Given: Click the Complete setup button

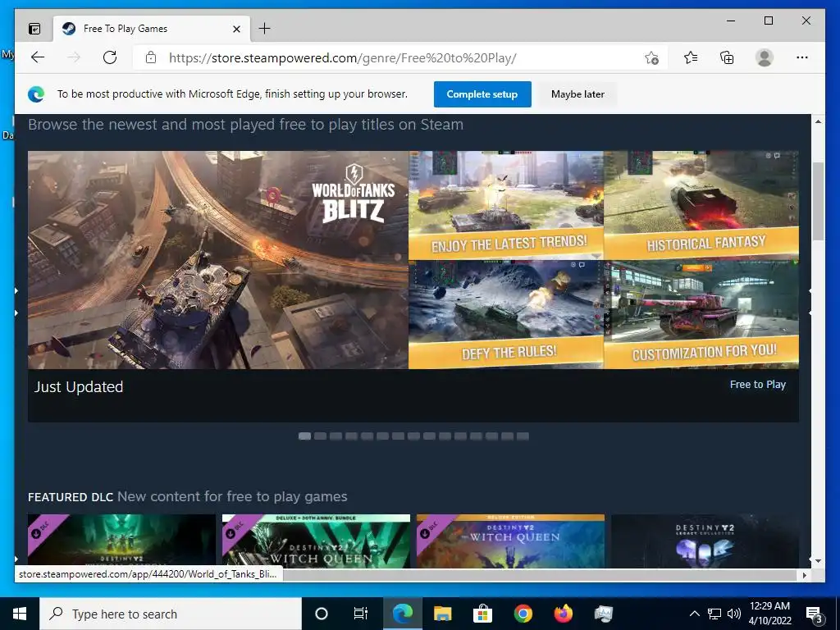Looking at the screenshot, I should pyautogui.click(x=482, y=94).
